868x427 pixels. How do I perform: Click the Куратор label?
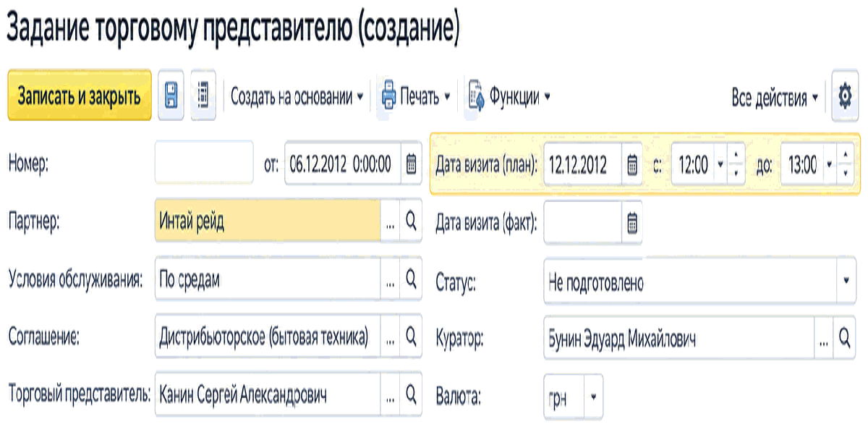tap(459, 338)
